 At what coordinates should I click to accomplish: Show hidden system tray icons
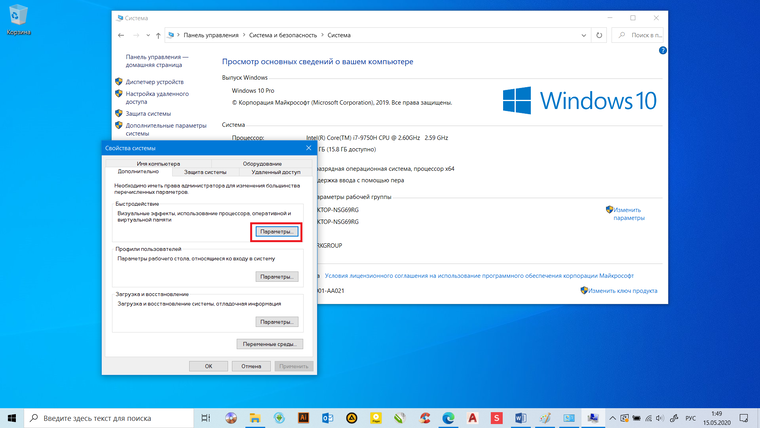click(613, 418)
